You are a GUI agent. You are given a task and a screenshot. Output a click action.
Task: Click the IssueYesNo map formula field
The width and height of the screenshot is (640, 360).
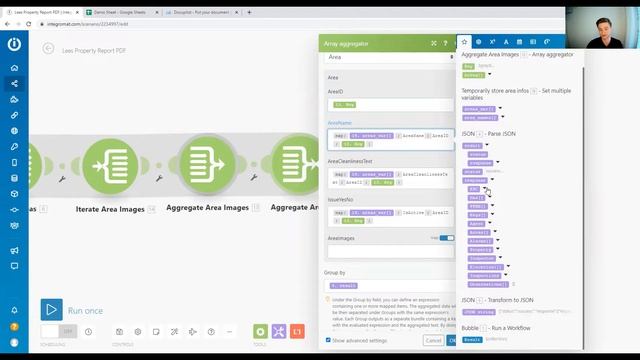click(x=391, y=217)
